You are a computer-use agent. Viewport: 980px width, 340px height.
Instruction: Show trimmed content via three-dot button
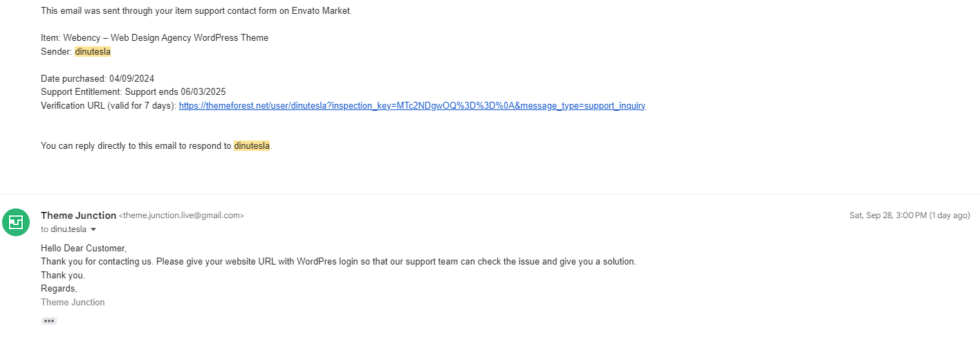click(x=48, y=321)
